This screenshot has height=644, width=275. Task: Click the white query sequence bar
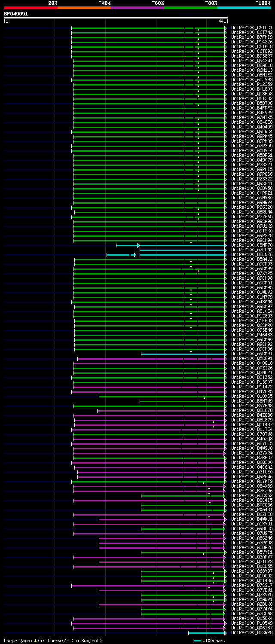(116, 18)
